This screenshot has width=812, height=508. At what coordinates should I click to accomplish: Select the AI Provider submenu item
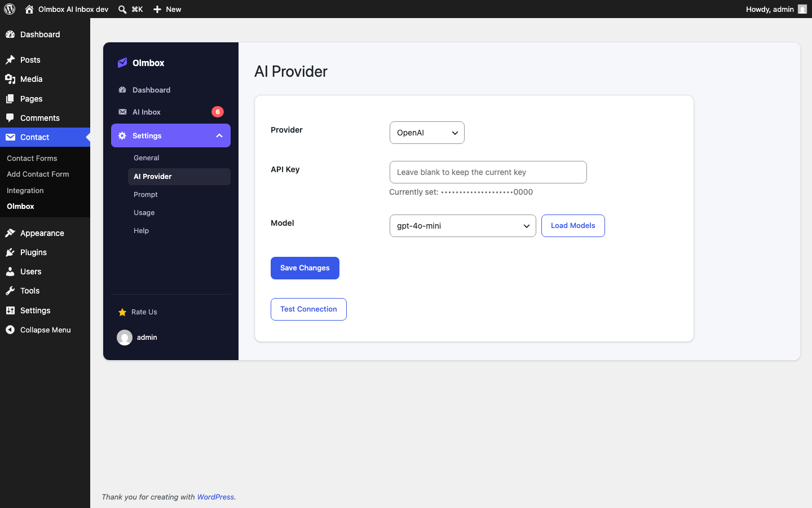pyautogui.click(x=179, y=177)
